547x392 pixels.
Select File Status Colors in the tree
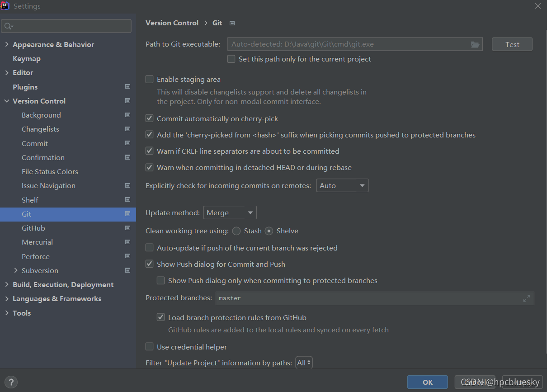coord(50,171)
